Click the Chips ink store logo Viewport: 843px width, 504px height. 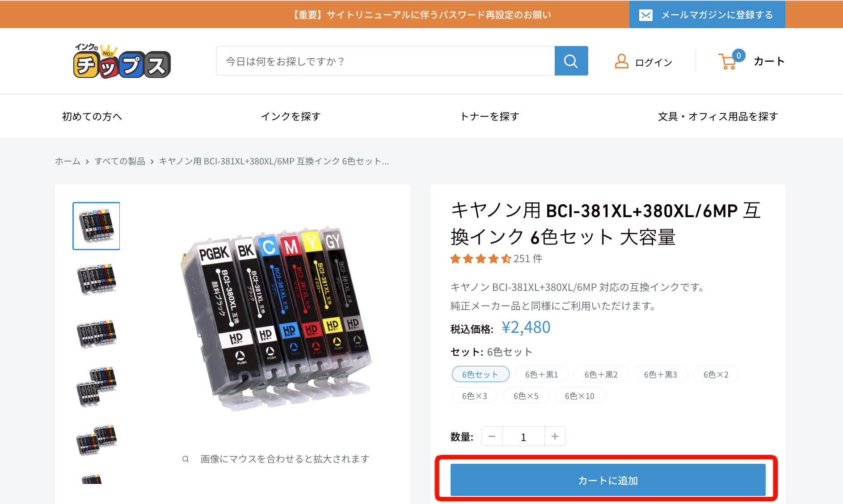(122, 61)
